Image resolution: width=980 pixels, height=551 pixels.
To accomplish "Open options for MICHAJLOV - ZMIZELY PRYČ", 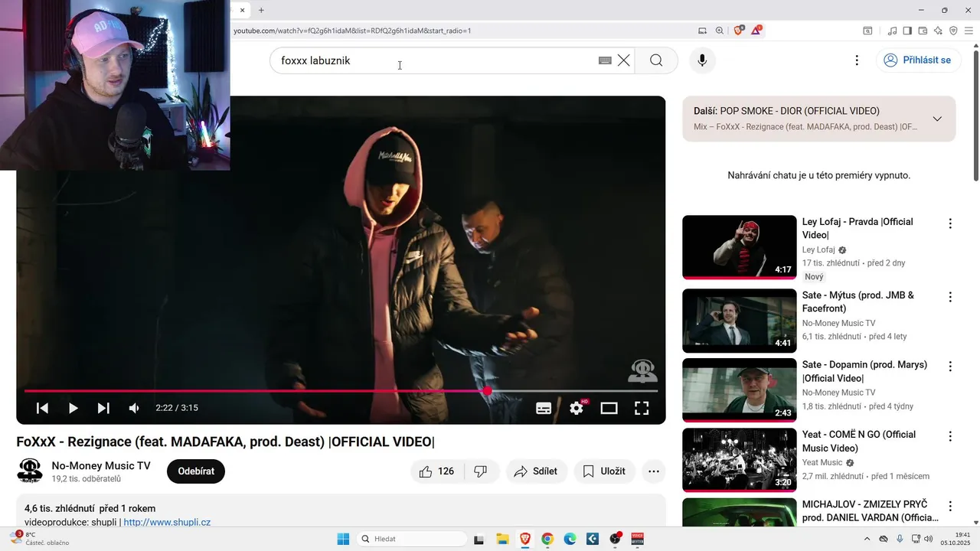I will point(950,506).
